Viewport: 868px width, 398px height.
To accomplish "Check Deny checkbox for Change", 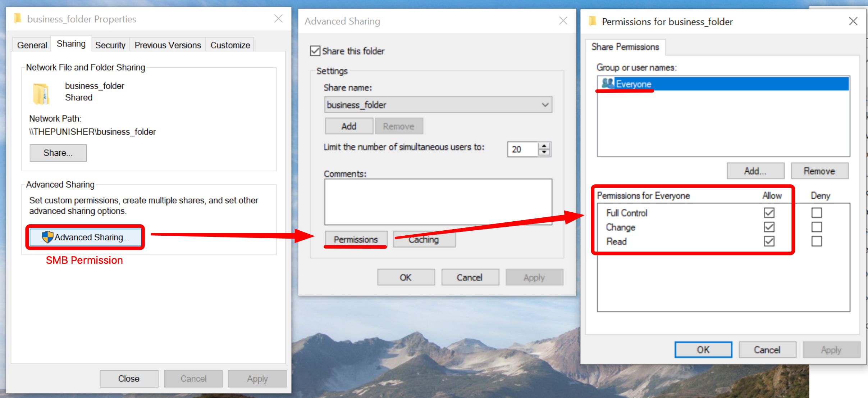I will pyautogui.click(x=817, y=227).
